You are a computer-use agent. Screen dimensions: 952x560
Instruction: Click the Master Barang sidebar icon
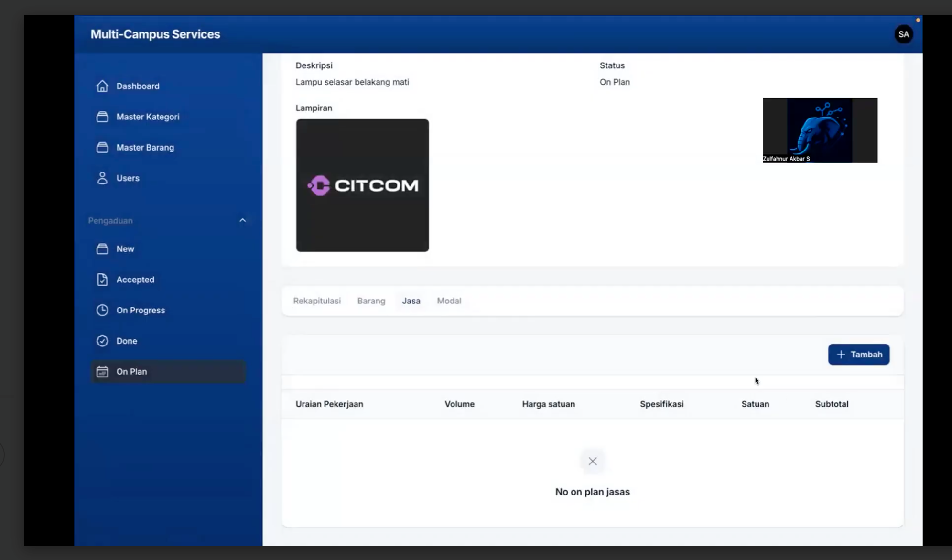coord(102,148)
